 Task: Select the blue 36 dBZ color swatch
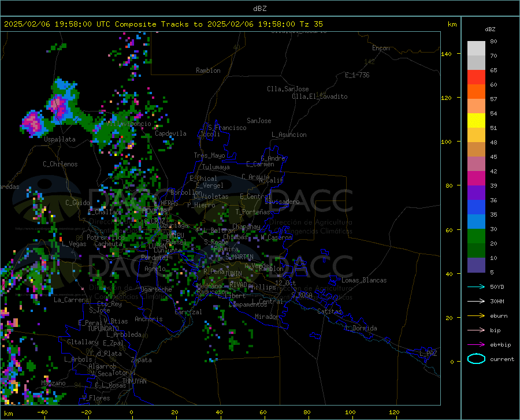(476, 207)
